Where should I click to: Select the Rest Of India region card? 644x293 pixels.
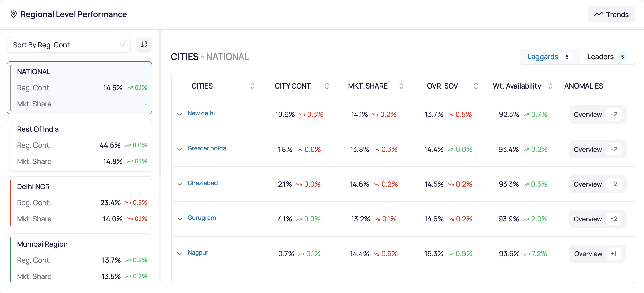click(x=79, y=145)
